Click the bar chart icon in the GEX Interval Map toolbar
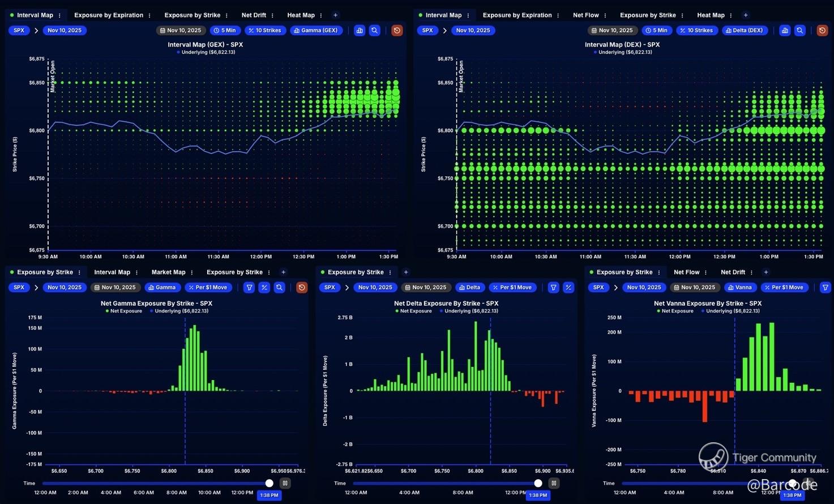Screen dimensions: 834x504 360,31
